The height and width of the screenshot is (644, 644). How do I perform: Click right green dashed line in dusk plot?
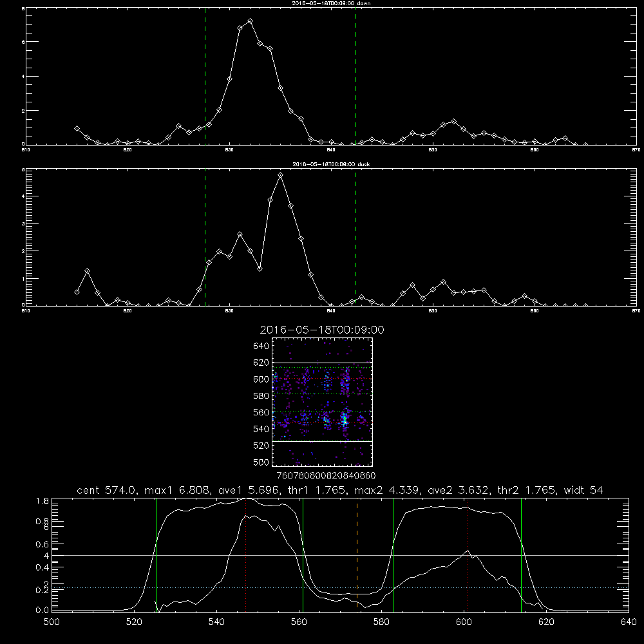355,237
